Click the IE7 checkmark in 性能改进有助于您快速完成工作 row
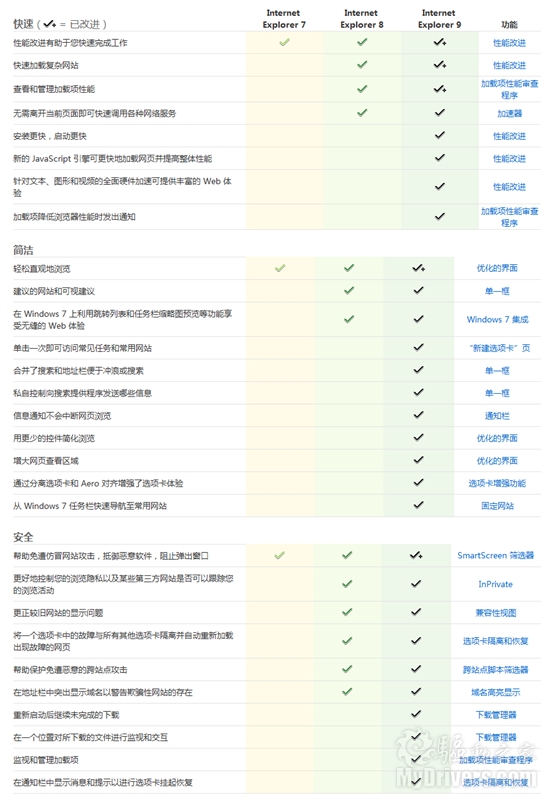The image size is (550, 801). click(x=284, y=42)
